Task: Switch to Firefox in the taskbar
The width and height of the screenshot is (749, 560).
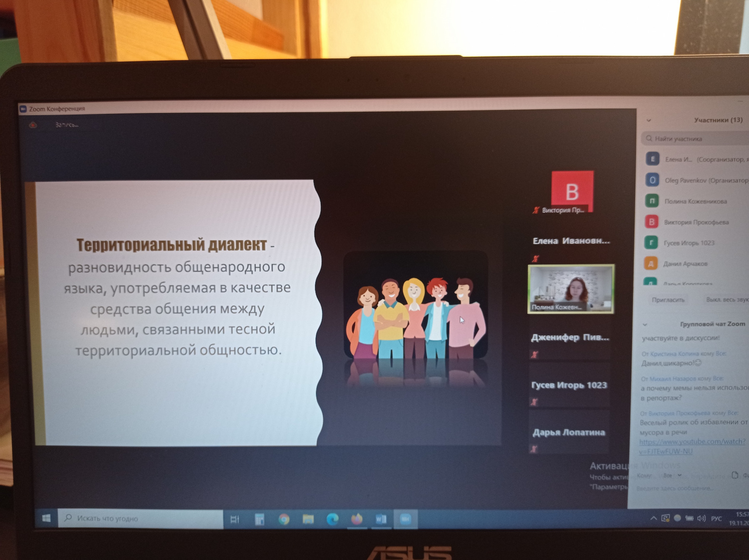Action: 357,519
